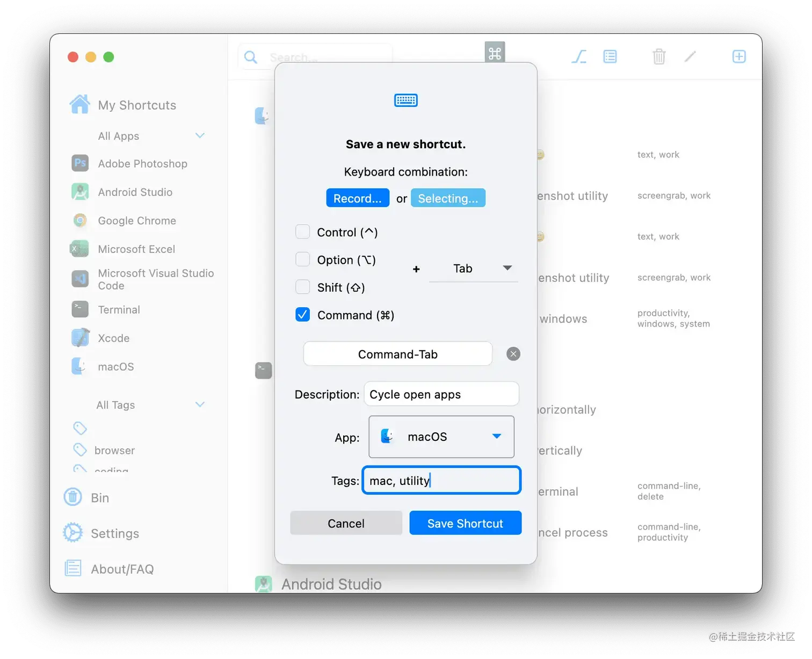Image resolution: width=812 pixels, height=659 pixels.
Task: Open the Tab key dropdown
Action: tap(474, 269)
